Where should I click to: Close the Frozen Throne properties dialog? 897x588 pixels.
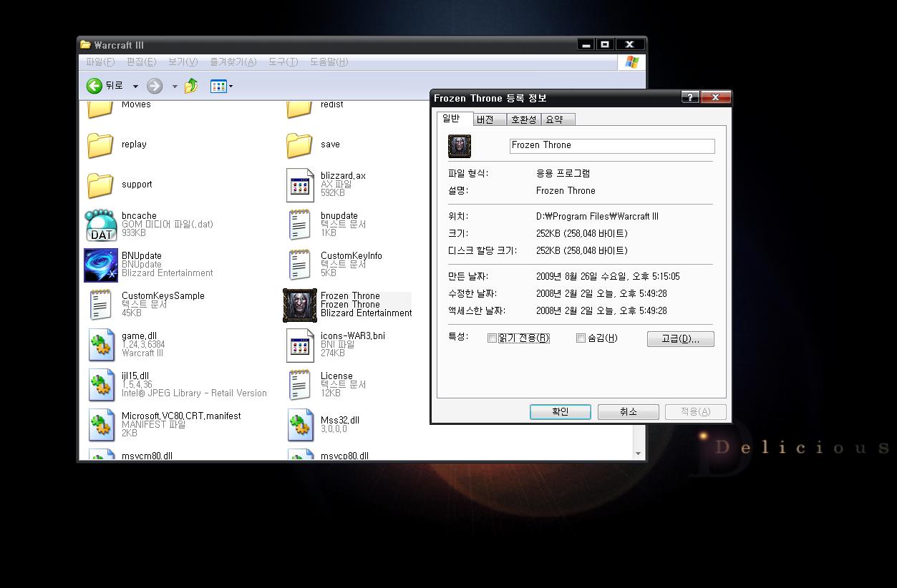click(x=714, y=98)
